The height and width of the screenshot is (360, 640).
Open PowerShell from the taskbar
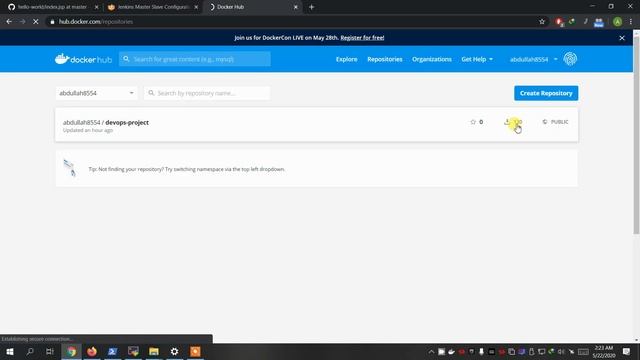pos(113,351)
